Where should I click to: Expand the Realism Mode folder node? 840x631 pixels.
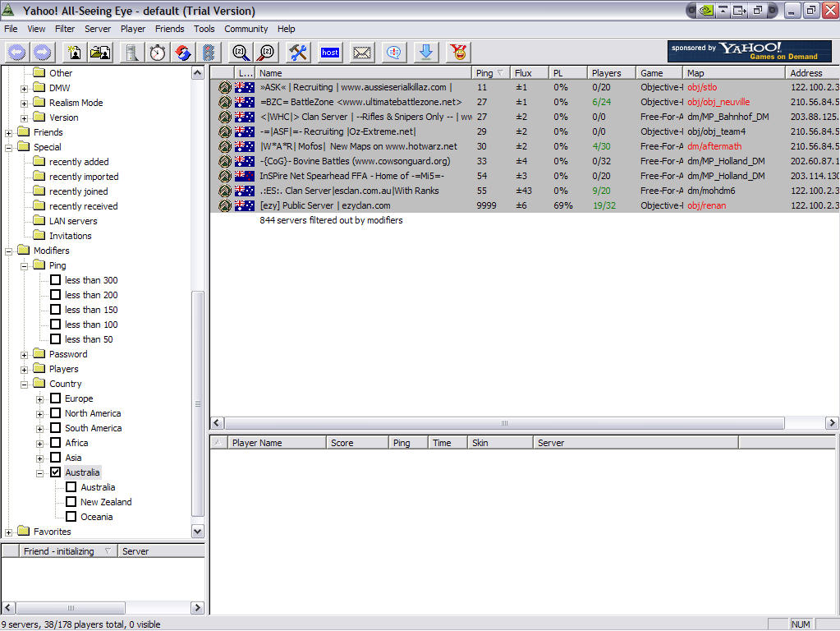click(24, 104)
